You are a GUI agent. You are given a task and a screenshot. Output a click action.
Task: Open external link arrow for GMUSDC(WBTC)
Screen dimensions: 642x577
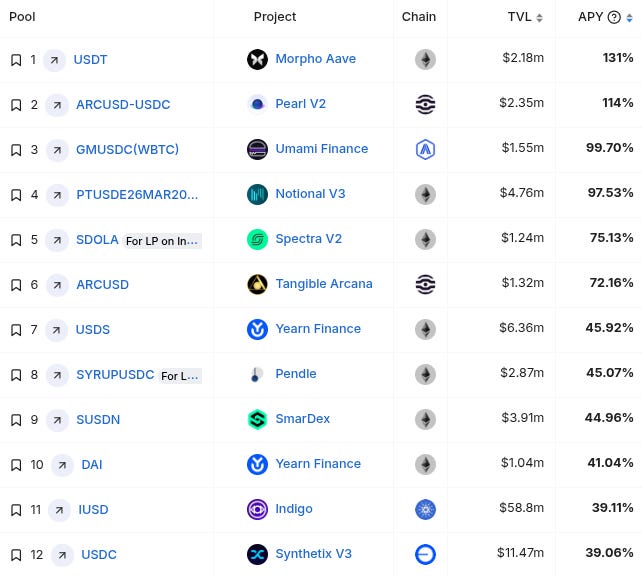(57, 150)
